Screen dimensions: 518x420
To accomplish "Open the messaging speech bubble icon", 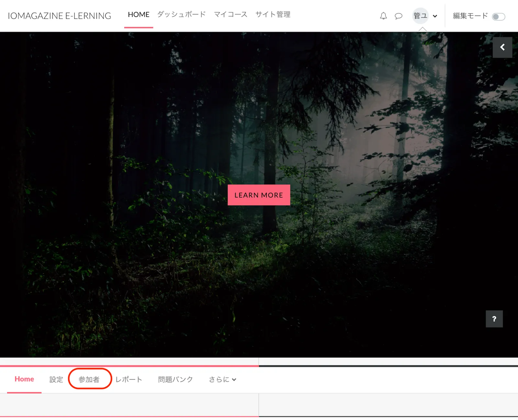I will click(399, 16).
